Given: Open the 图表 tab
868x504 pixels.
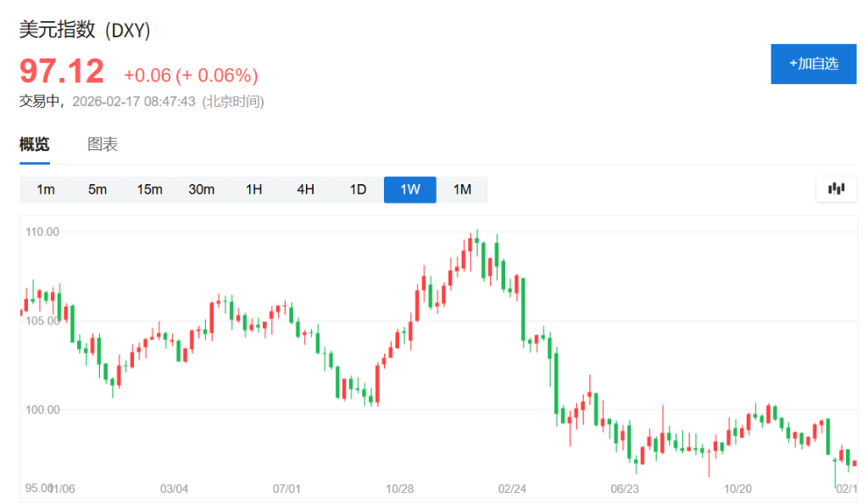Looking at the screenshot, I should point(103,144).
